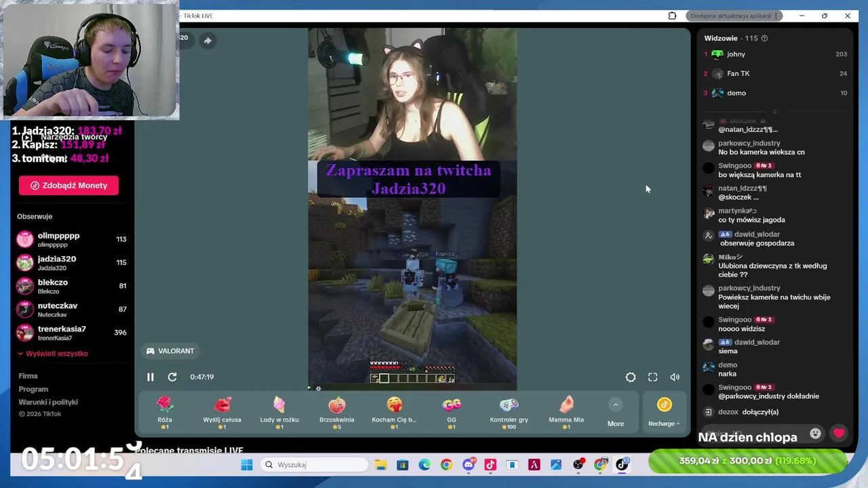
Task: Send the Brzoskwinia peach gift
Action: click(x=337, y=413)
